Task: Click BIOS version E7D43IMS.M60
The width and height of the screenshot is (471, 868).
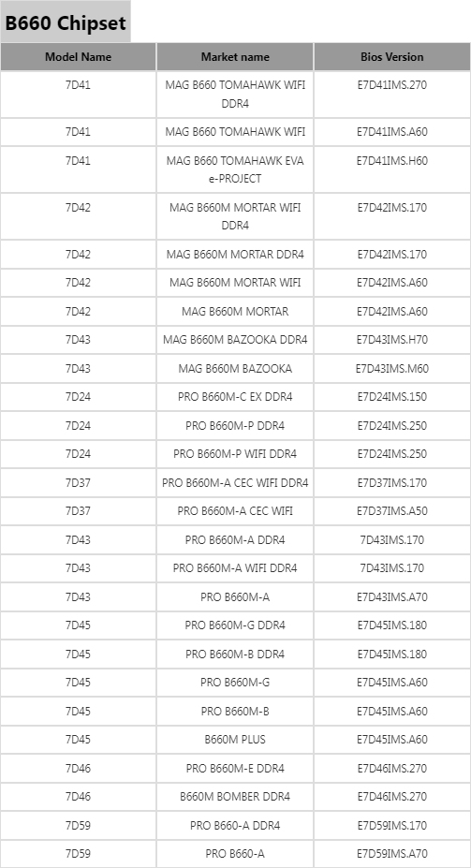Action: [x=391, y=369]
